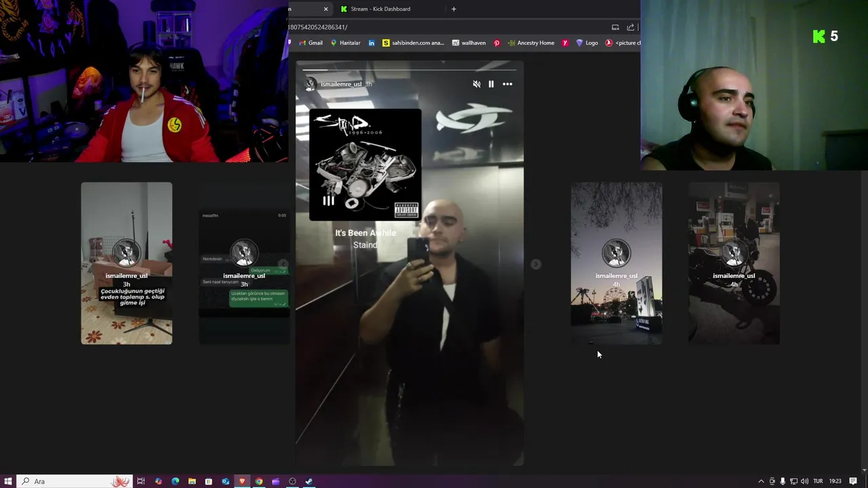Click the cast screen icon in address bar

pyautogui.click(x=615, y=27)
